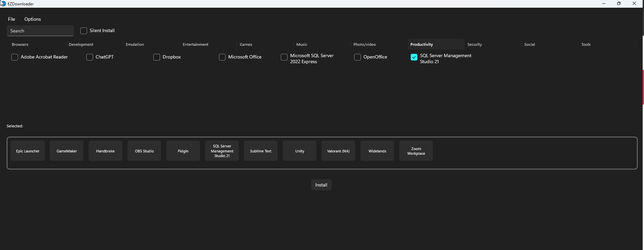The width and height of the screenshot is (644, 250).
Task: Uncheck SQL Server Management Studio 21 checkbox
Action: (x=414, y=57)
